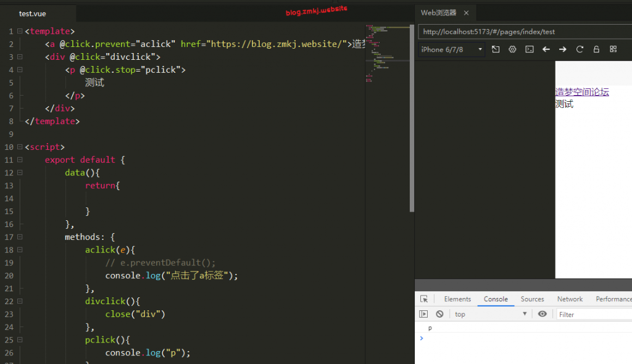The width and height of the screenshot is (632, 364).
Task: Toggle the eye live expression button
Action: (x=542, y=314)
